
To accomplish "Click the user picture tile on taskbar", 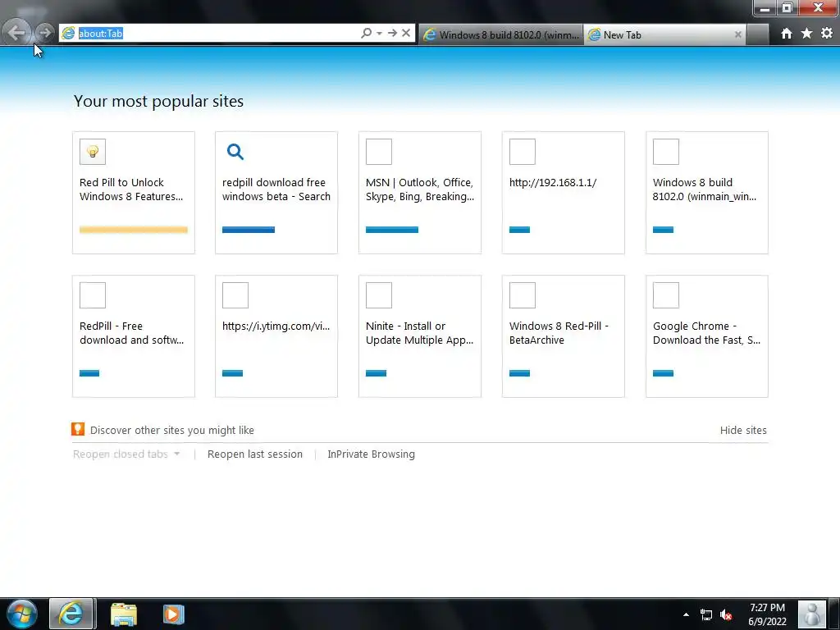I will (x=812, y=614).
